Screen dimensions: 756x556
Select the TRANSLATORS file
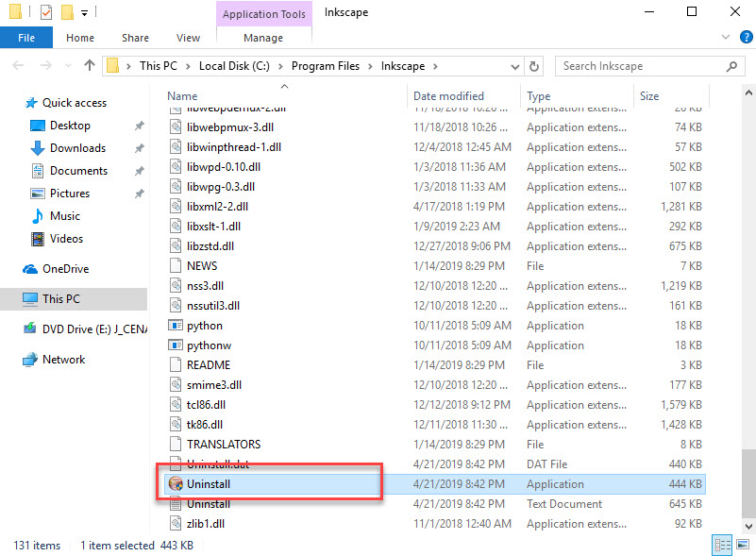coord(434,444)
